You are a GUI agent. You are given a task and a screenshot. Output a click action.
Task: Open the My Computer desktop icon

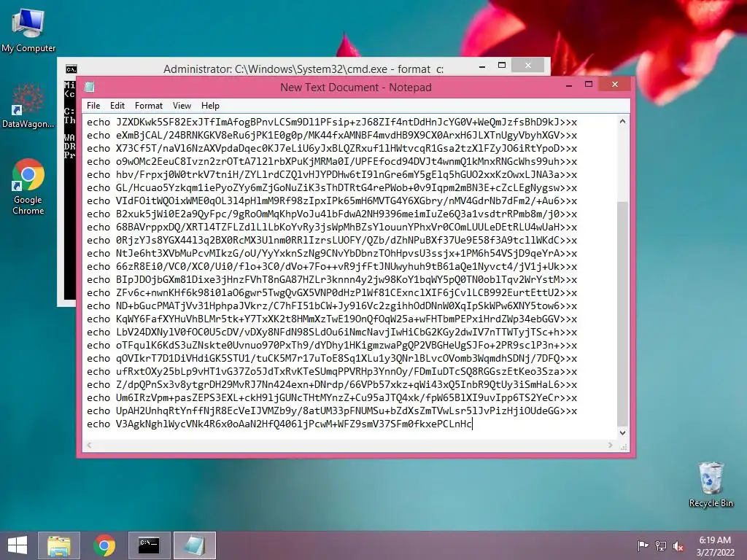28,29
